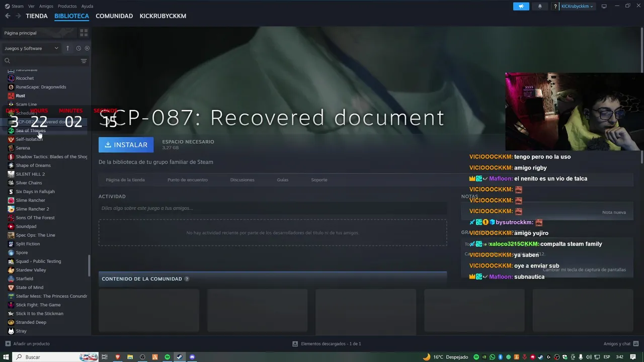This screenshot has height=362, width=644.
Task: Switch to collections grid view icon
Action: [x=84, y=33]
